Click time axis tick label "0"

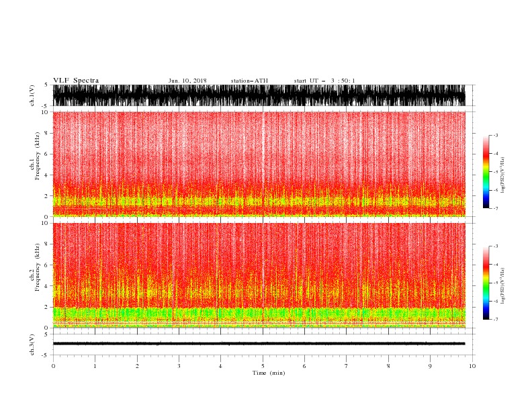(x=53, y=366)
